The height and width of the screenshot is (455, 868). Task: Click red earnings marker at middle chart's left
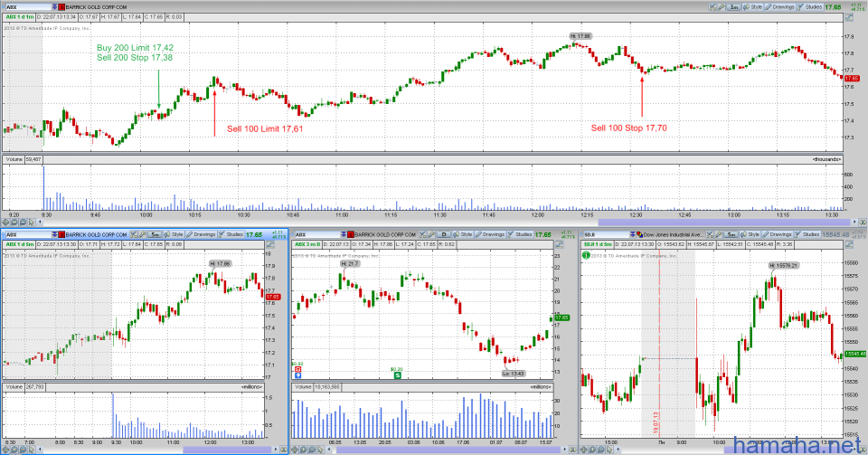pos(297,369)
